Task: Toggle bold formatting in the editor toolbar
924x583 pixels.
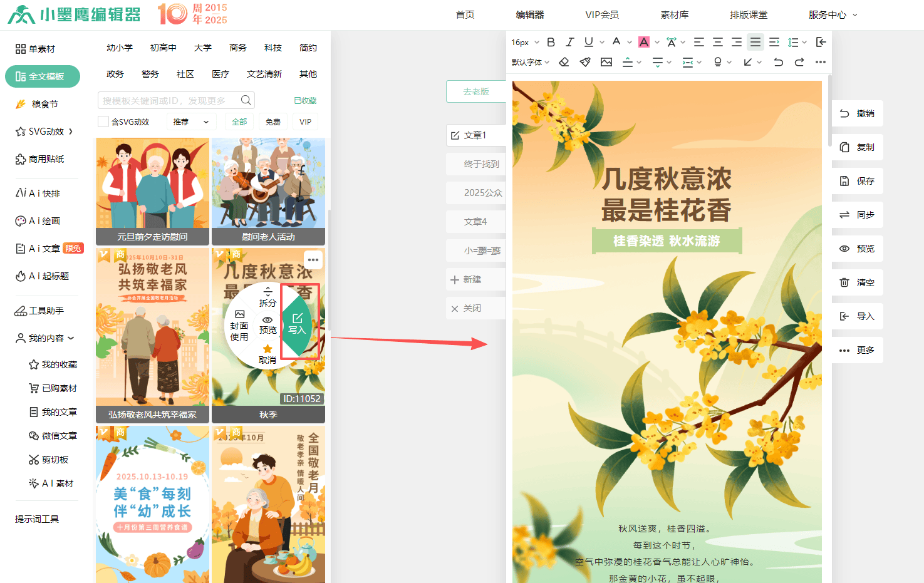Action: coord(551,42)
